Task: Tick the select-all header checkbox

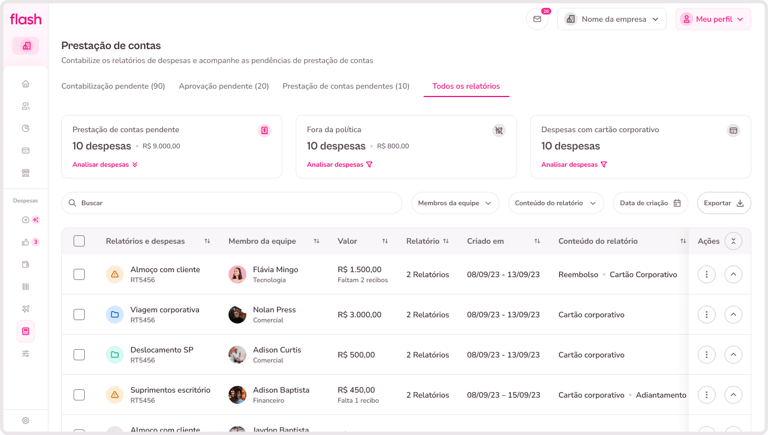Action: (x=79, y=241)
